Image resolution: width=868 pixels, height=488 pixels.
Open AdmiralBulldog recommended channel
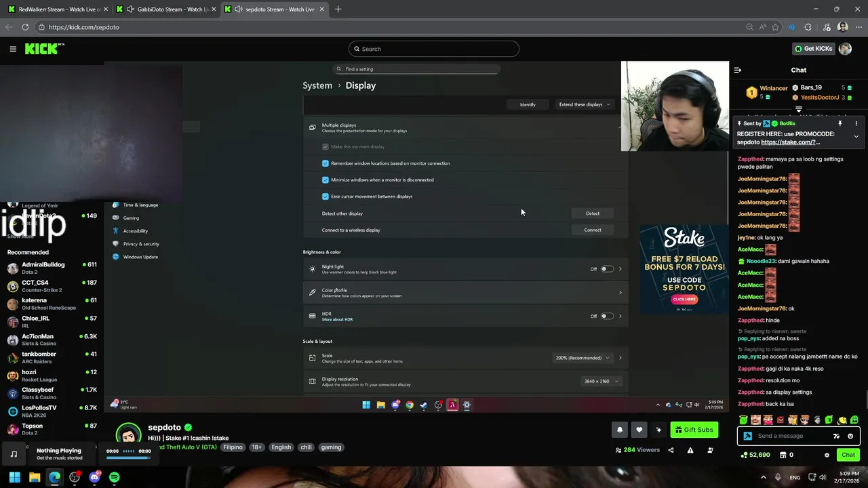[52, 268]
